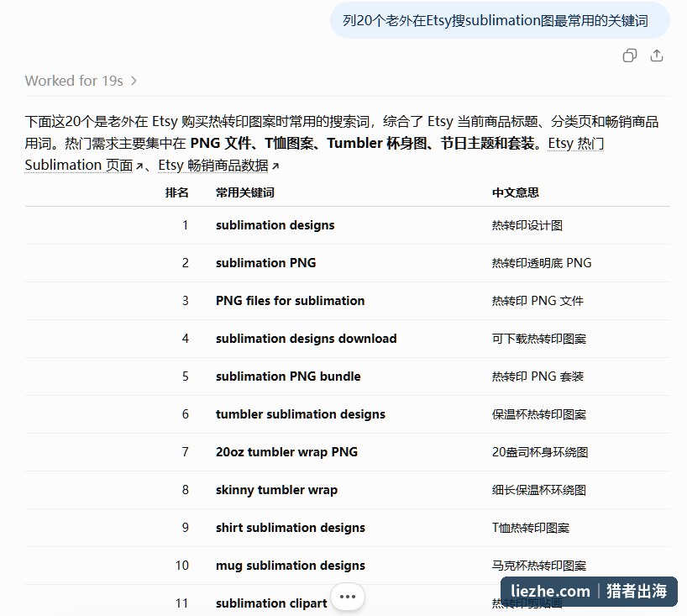Click the floating three-dots more button

(348, 597)
